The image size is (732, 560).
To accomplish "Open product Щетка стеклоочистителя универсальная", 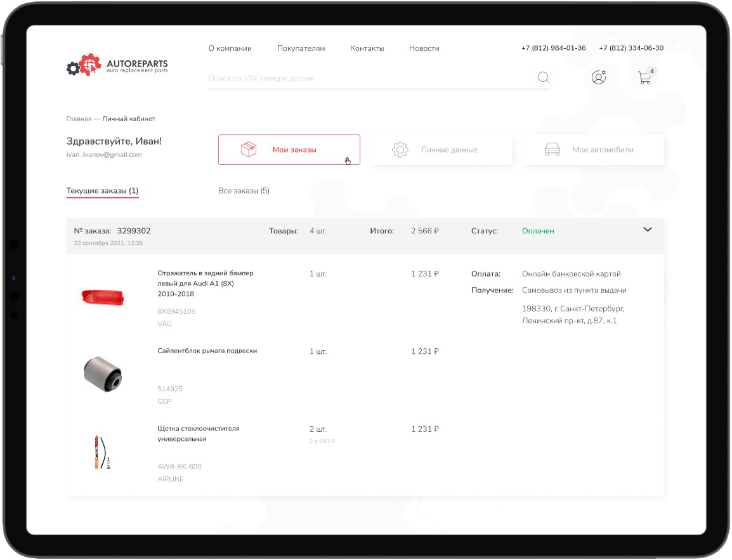I will pos(199,434).
